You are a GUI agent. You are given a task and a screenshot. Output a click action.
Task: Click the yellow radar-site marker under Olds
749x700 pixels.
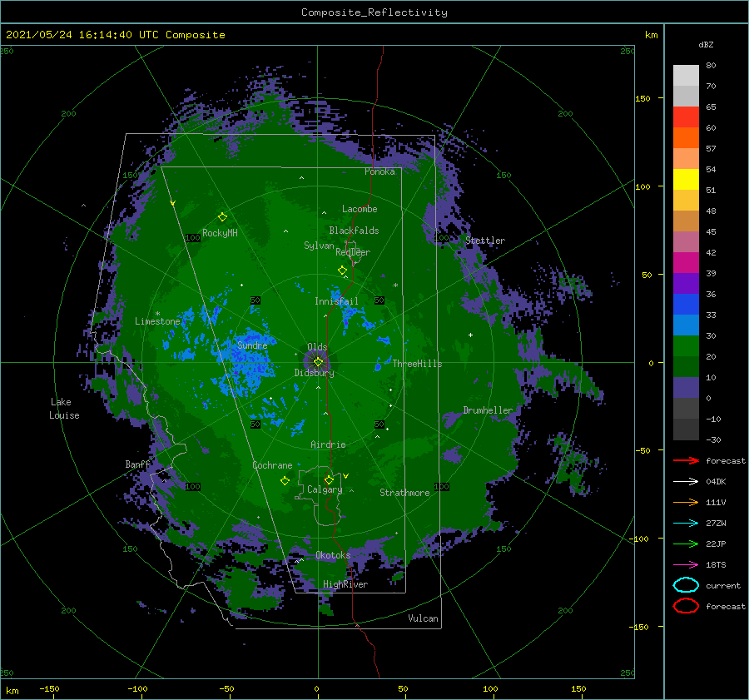318,362
